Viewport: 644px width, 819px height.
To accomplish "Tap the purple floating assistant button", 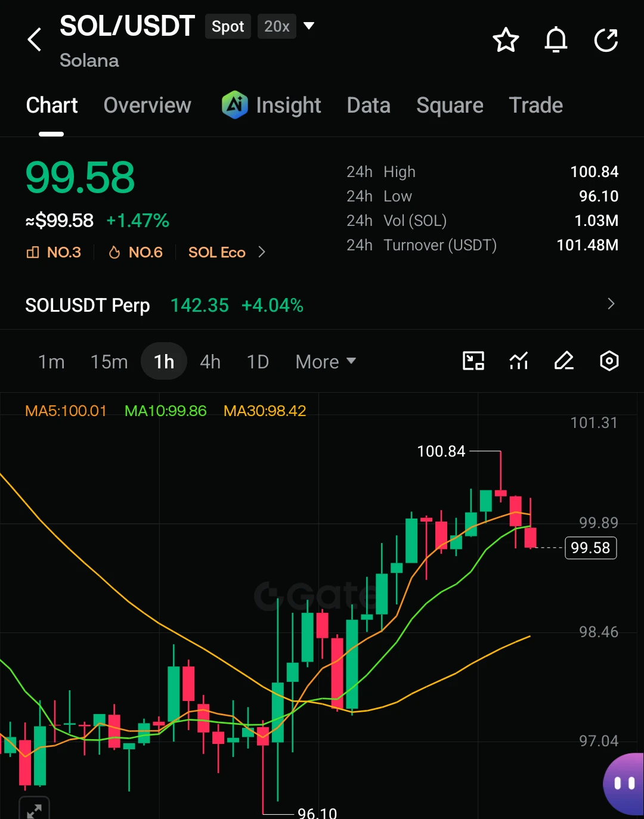I will [x=624, y=783].
